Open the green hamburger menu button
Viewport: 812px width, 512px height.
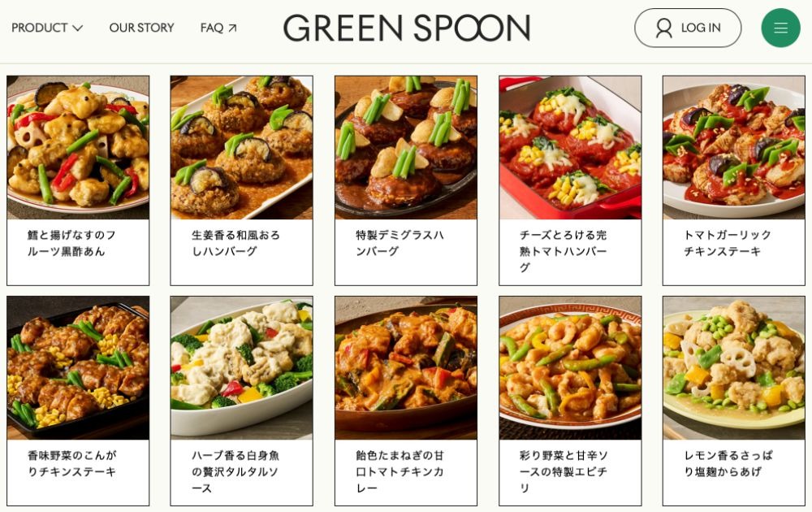(x=780, y=28)
